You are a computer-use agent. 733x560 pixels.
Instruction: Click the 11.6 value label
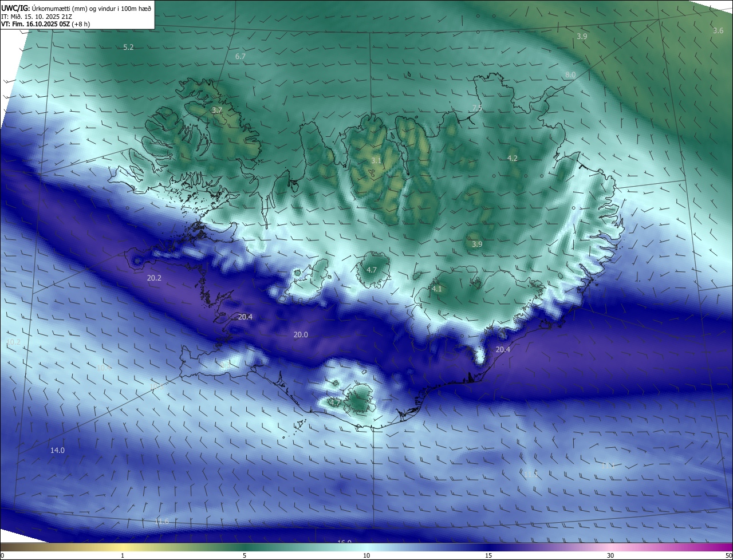coord(162,521)
